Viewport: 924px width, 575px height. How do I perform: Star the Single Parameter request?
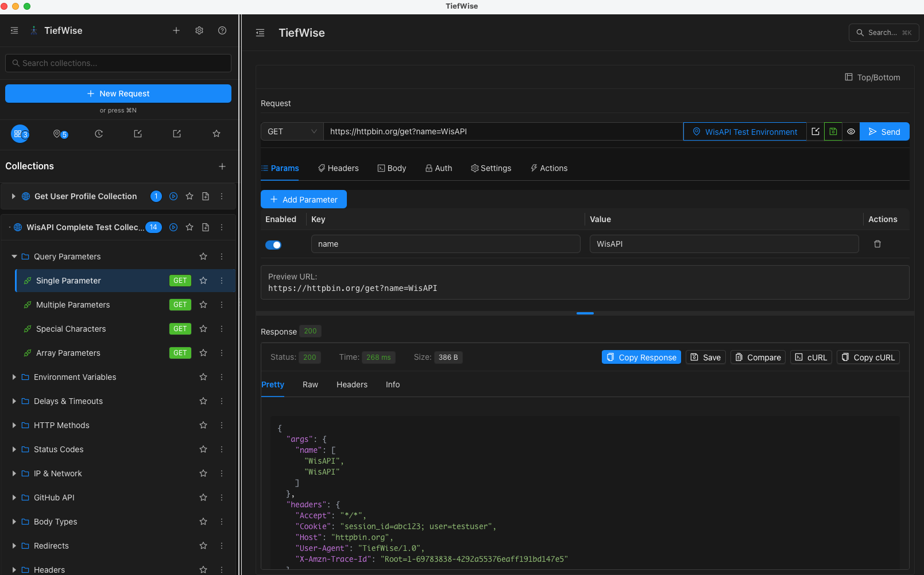(x=203, y=281)
